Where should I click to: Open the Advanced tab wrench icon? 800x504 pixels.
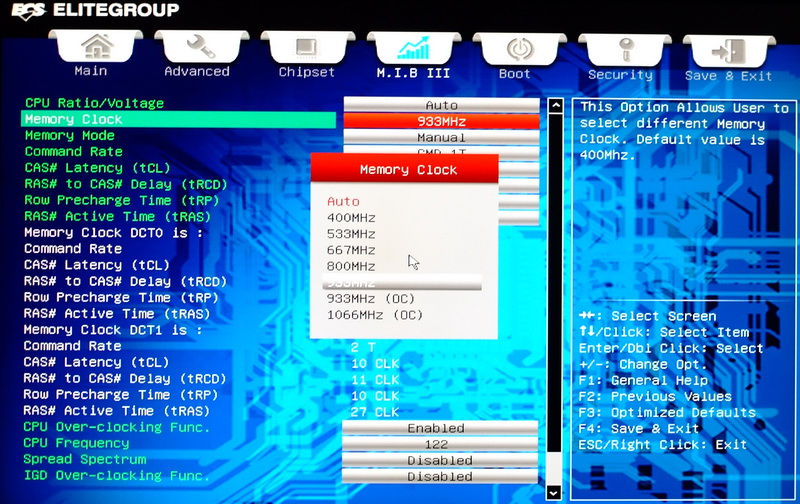tap(201, 46)
